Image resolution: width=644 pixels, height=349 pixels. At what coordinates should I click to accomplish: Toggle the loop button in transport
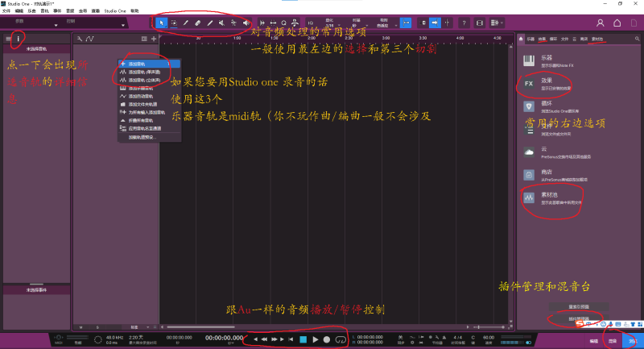[x=341, y=339]
